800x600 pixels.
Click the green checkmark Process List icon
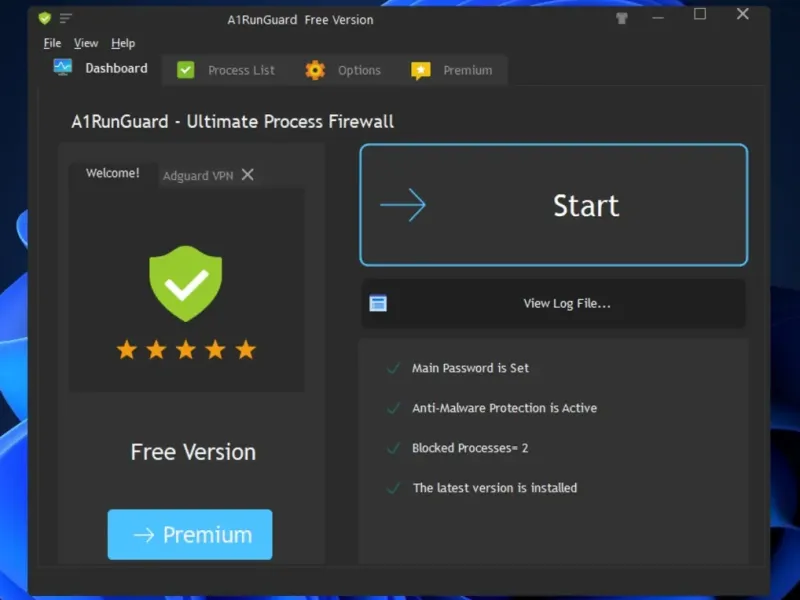tap(186, 70)
